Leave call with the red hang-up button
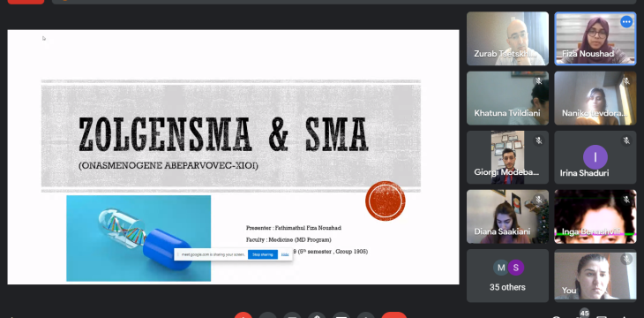644x318 pixels. [x=393, y=315]
